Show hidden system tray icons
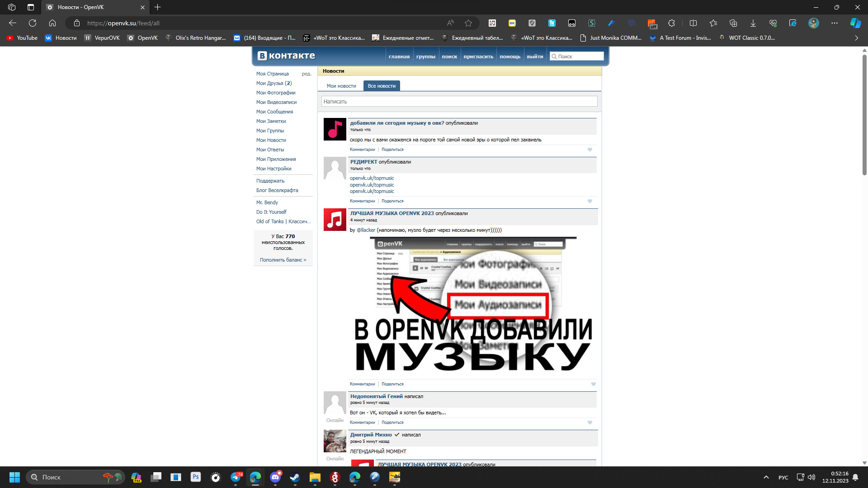The width and height of the screenshot is (868, 488). (766, 477)
